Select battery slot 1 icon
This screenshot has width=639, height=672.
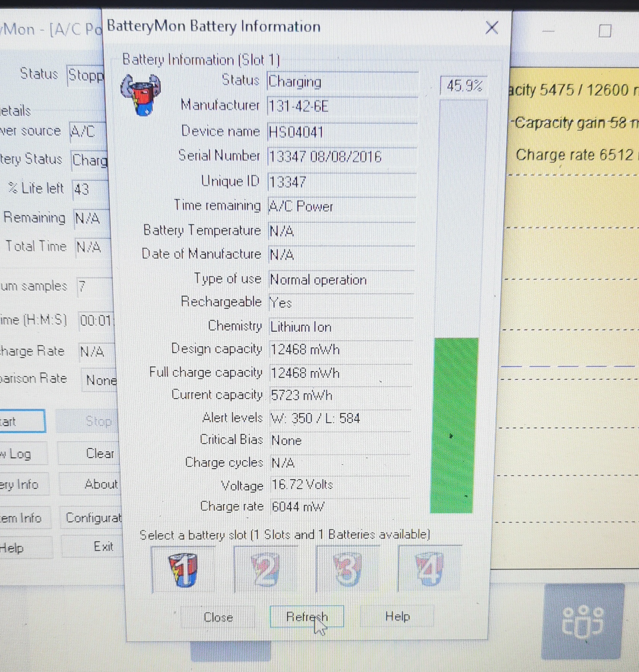[x=183, y=569]
